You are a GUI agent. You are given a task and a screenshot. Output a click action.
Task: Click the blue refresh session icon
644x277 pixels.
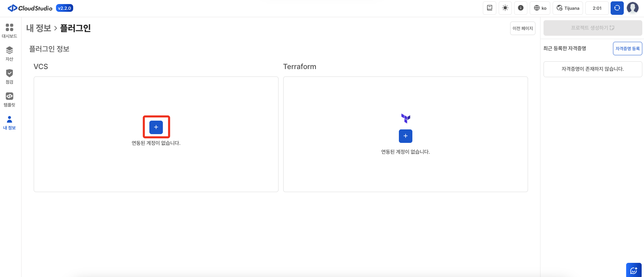617,8
